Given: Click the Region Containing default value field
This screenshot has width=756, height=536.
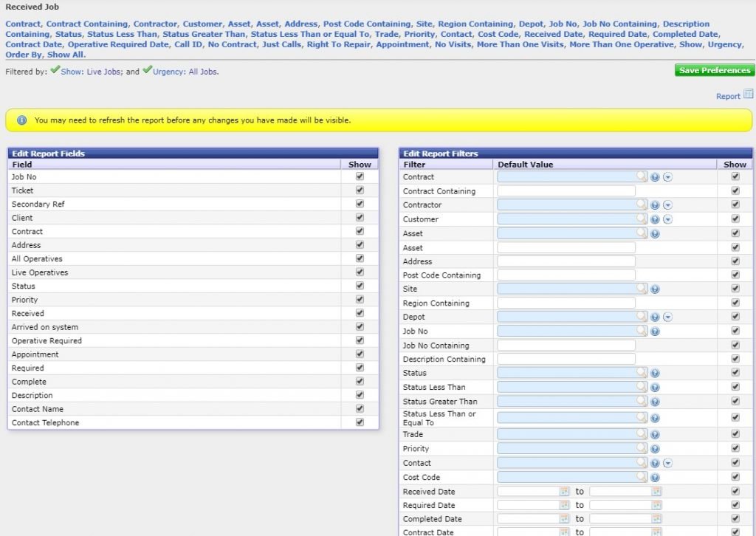Looking at the screenshot, I should point(566,303).
